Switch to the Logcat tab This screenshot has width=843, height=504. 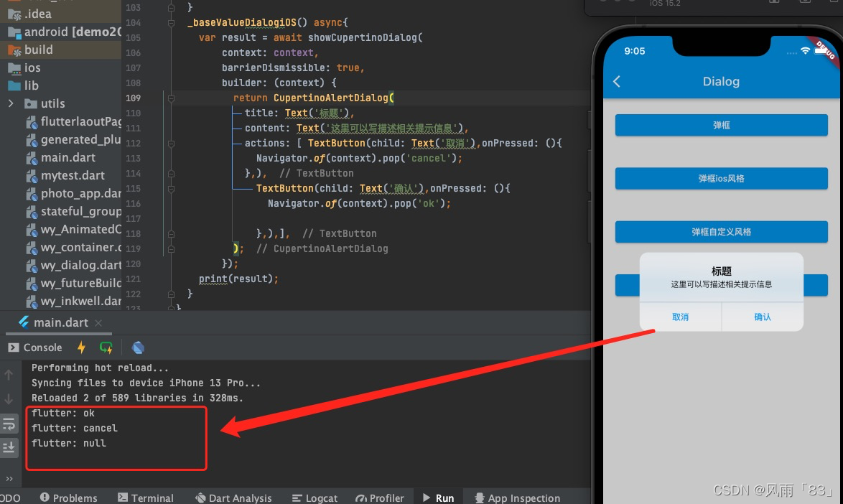(x=315, y=497)
